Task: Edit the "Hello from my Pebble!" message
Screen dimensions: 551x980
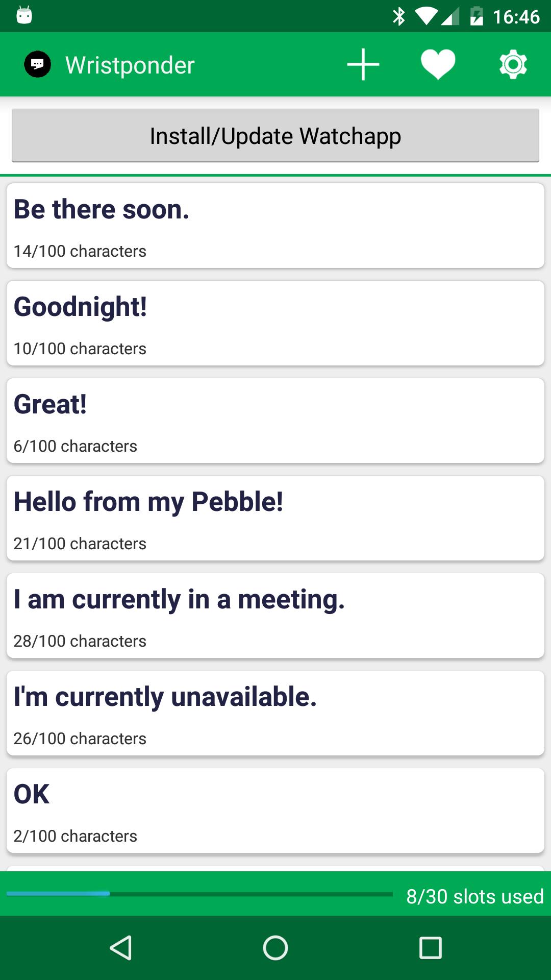Action: click(275, 518)
